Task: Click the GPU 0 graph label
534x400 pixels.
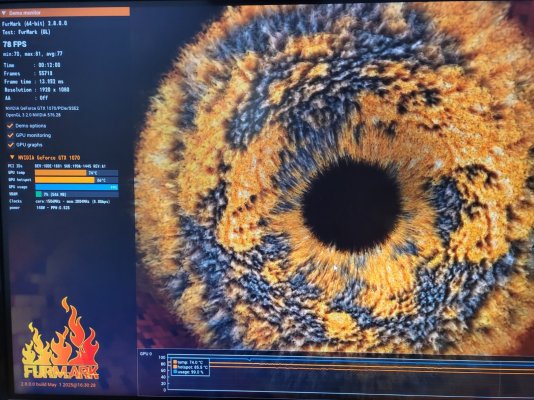Action: pyautogui.click(x=146, y=354)
